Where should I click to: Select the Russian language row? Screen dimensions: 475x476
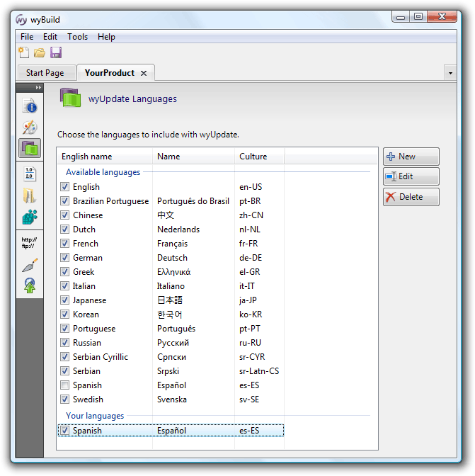coord(171,343)
